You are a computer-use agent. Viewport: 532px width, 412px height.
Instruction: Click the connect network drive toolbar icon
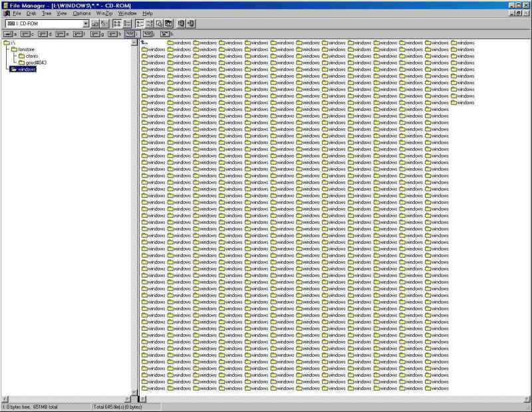[95, 23]
